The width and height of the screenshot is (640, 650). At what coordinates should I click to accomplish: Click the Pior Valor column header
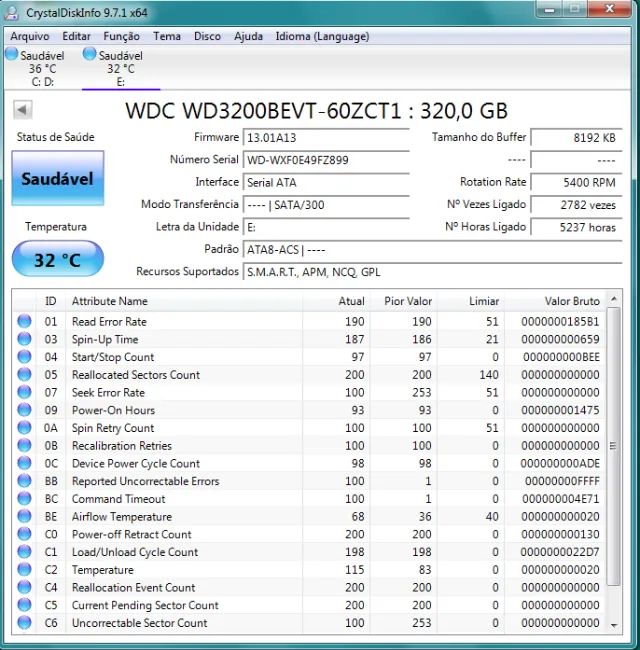point(403,301)
